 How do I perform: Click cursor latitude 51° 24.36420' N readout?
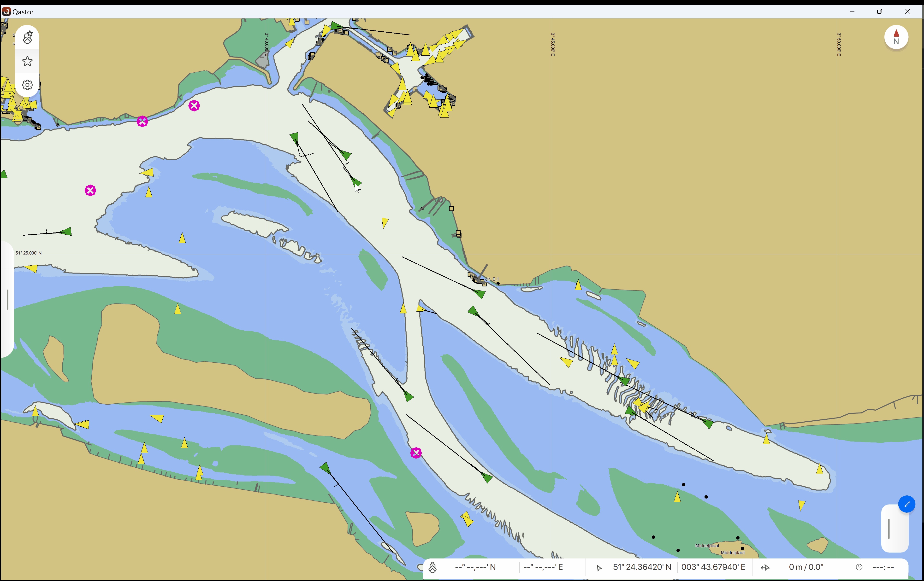(x=642, y=567)
